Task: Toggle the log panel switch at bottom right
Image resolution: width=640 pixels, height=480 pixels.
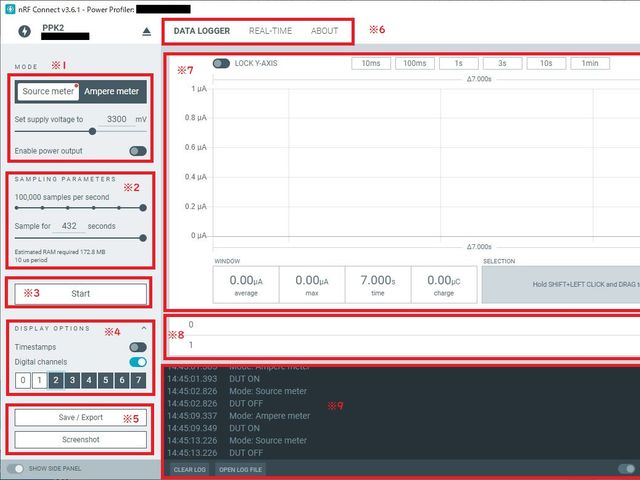Action: click(x=627, y=469)
